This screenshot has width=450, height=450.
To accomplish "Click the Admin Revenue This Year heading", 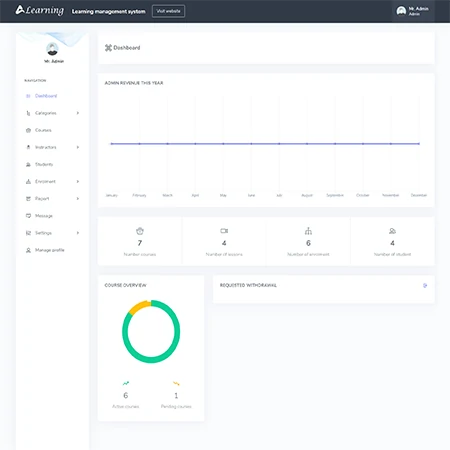I will click(134, 83).
